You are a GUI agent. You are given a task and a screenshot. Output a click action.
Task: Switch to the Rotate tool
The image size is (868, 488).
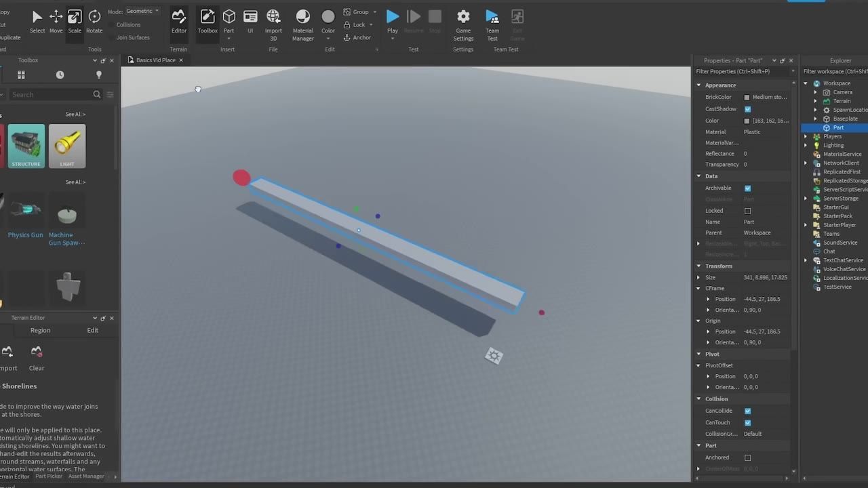[x=94, y=21]
